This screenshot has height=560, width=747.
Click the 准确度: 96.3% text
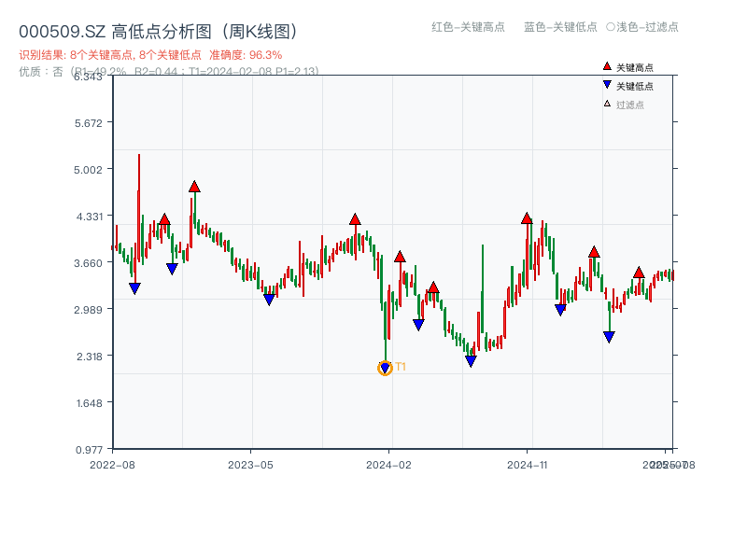tap(246, 55)
